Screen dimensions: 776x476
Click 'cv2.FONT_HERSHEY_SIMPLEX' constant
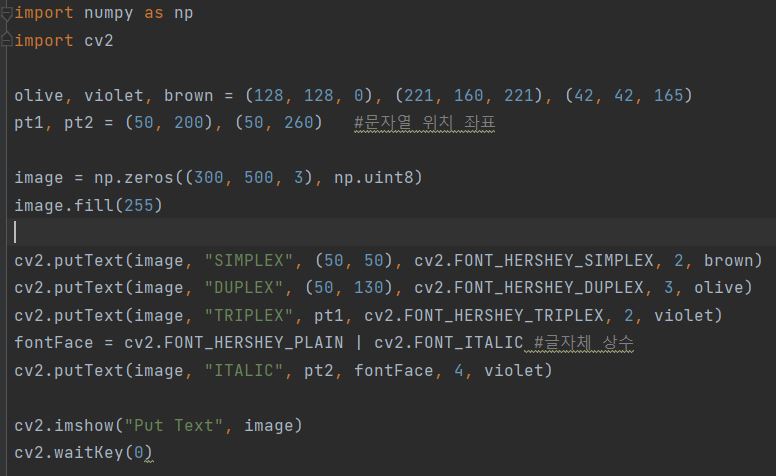[x=534, y=260]
